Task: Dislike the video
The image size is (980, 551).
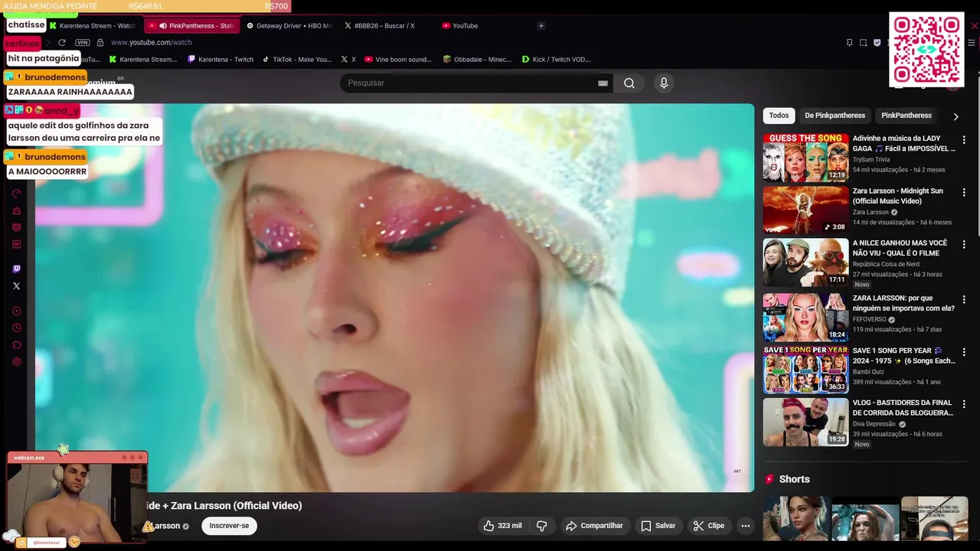Action: tap(541, 526)
